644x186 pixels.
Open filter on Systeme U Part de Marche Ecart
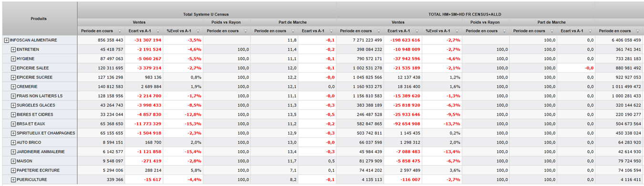(332, 31)
